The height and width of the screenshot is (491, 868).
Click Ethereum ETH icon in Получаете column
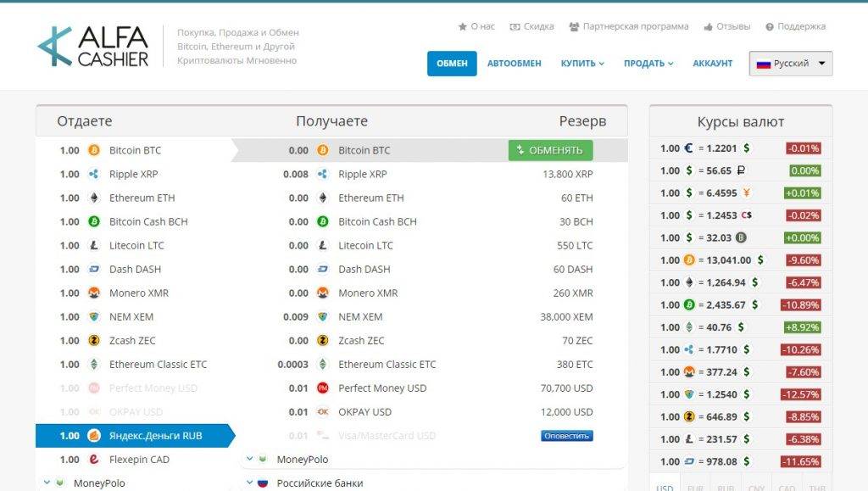[x=323, y=198]
